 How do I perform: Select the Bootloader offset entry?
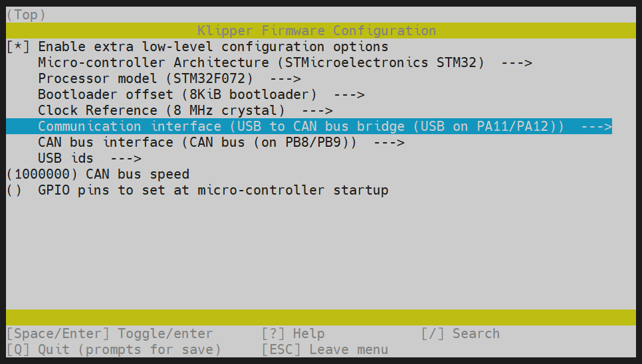click(x=177, y=95)
